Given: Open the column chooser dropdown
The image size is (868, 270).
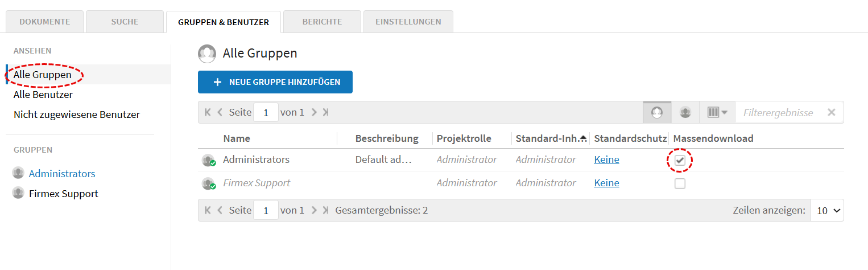Looking at the screenshot, I should (x=717, y=112).
